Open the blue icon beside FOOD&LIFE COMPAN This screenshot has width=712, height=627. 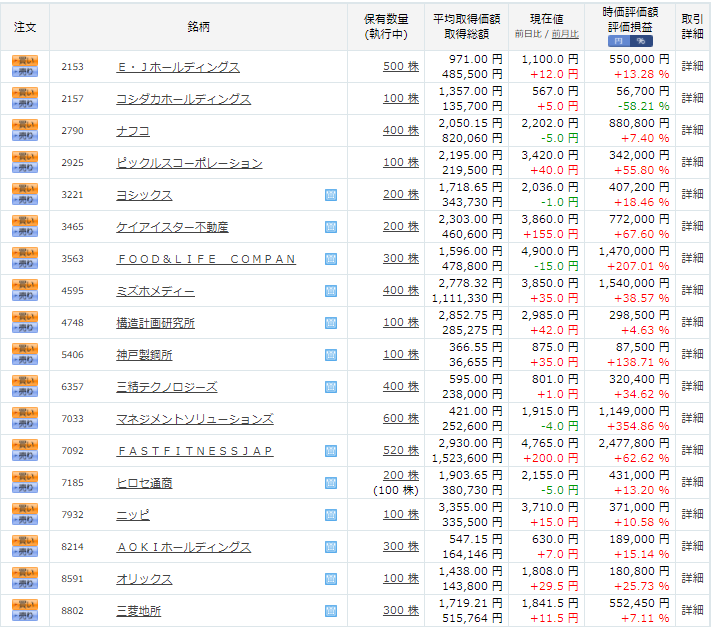coord(331,259)
